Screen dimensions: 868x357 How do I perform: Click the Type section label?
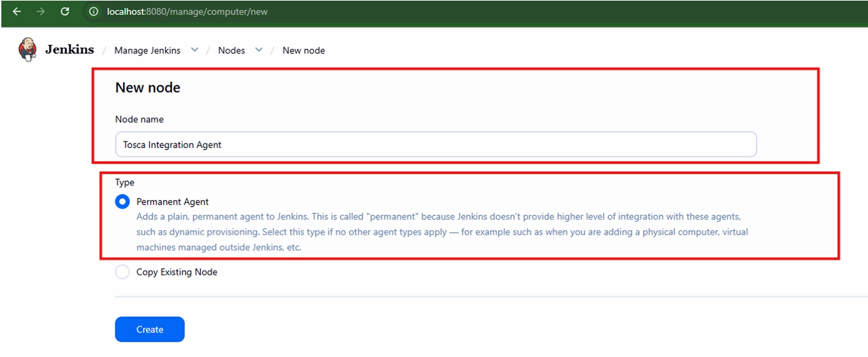tap(125, 182)
